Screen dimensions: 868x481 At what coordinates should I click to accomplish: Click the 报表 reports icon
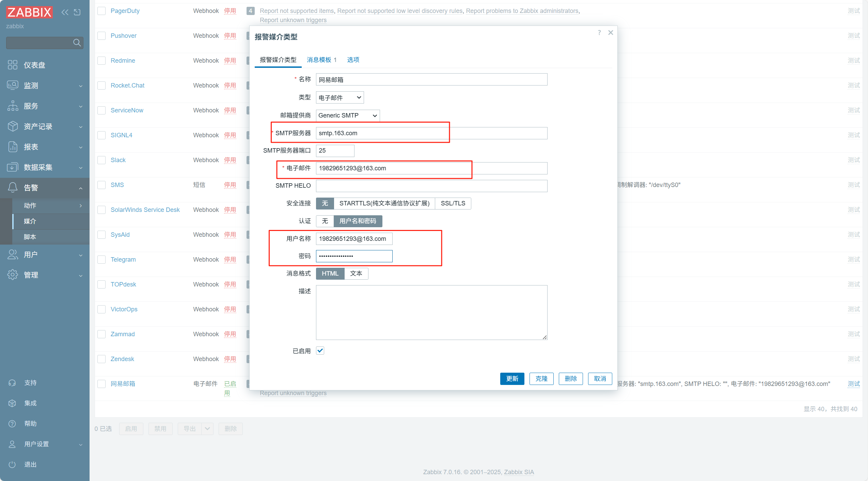[x=13, y=146]
